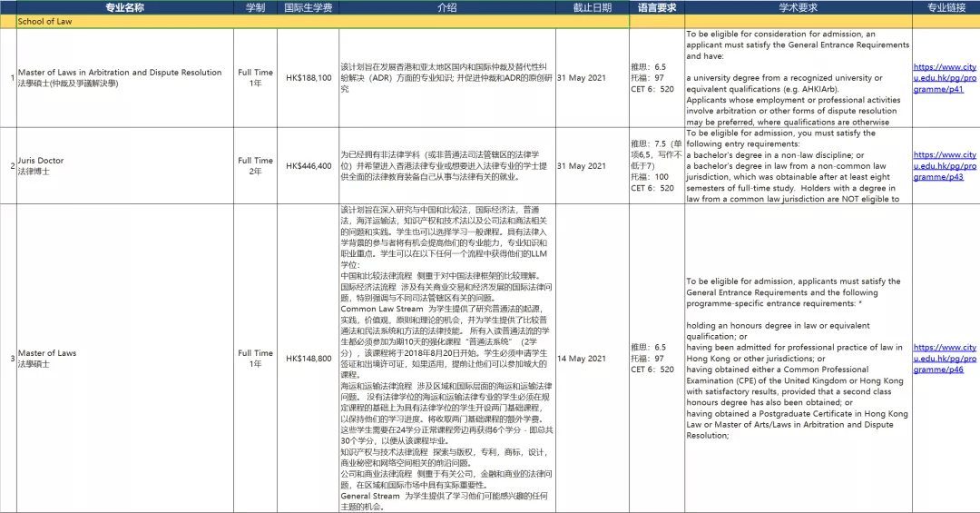The image size is (980, 513).
Task: Click the 介绍 column header
Action: coord(446,7)
